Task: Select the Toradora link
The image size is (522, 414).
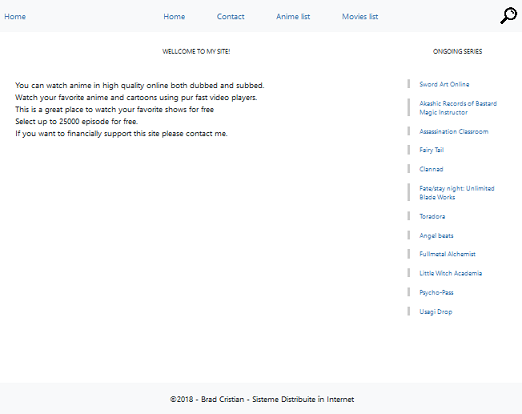Action: 432,216
